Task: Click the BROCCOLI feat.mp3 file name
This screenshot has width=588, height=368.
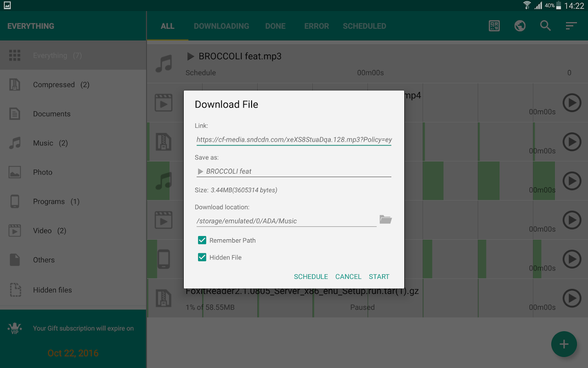Action: point(240,56)
